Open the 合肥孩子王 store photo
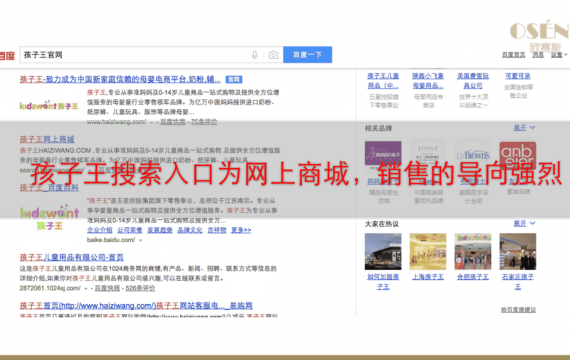The width and height of the screenshot is (570, 360). [x=473, y=252]
